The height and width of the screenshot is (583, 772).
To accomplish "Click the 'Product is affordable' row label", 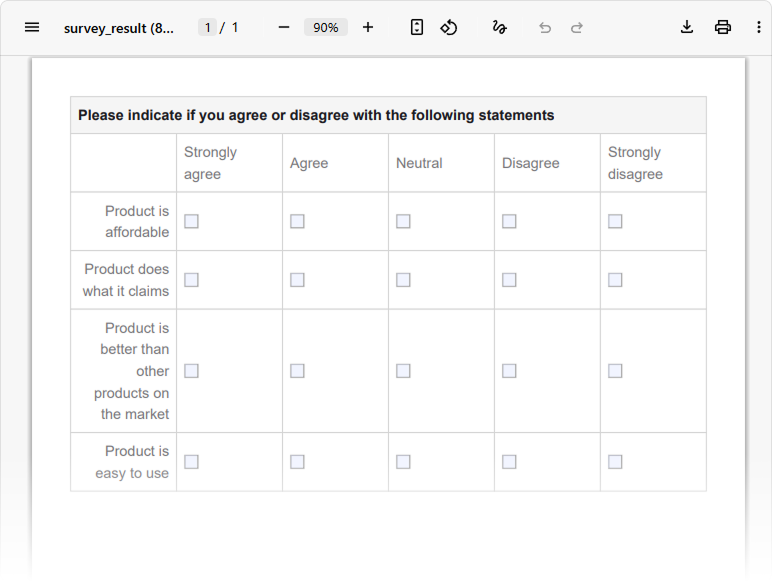I will pos(137,222).
